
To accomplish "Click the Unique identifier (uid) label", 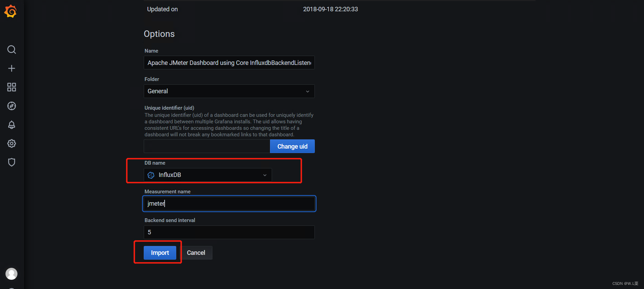I will click(x=169, y=108).
